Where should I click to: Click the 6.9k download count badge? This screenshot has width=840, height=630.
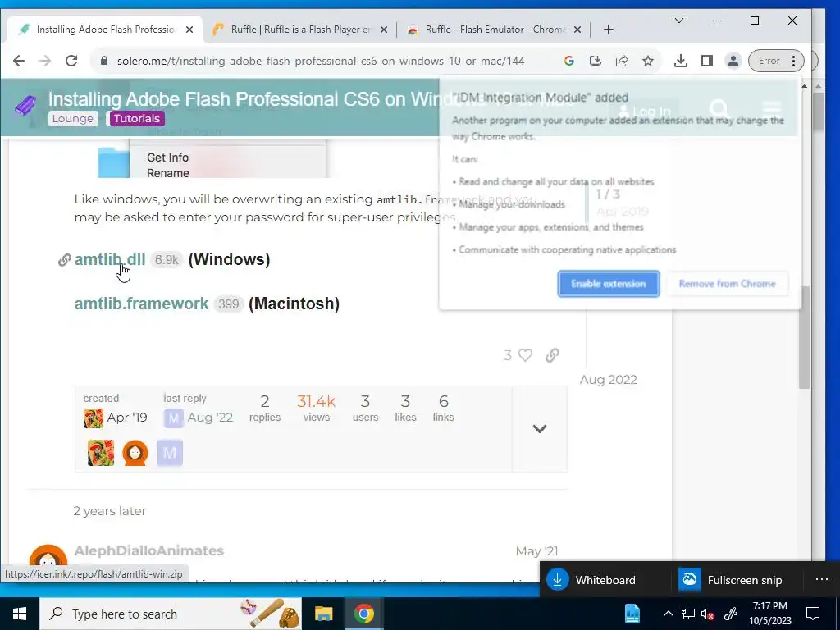pyautogui.click(x=167, y=260)
